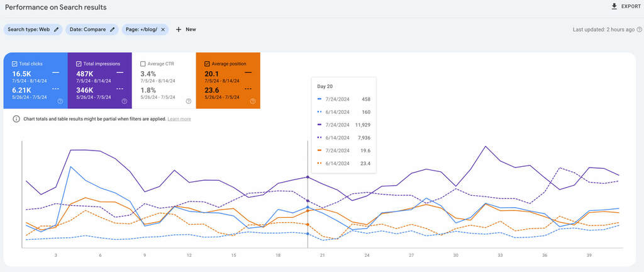Uncheck the Total clicks checkbox
The height and width of the screenshot is (272, 644).
point(14,64)
